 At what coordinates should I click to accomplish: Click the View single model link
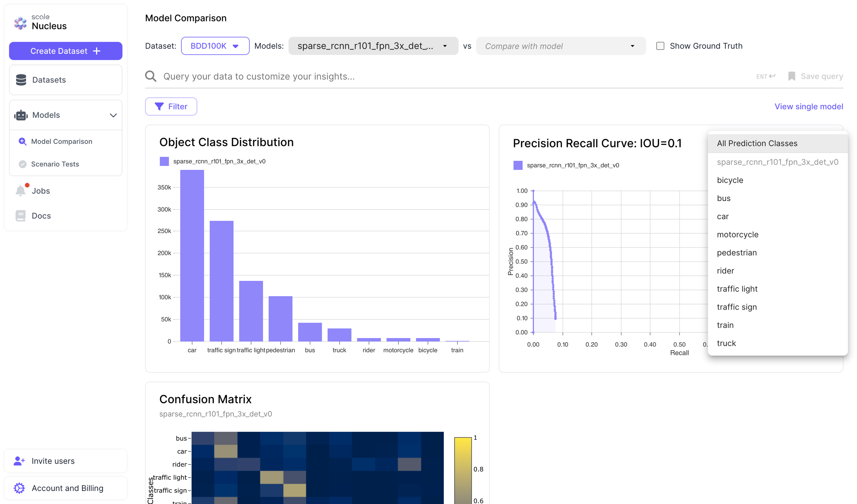click(809, 106)
